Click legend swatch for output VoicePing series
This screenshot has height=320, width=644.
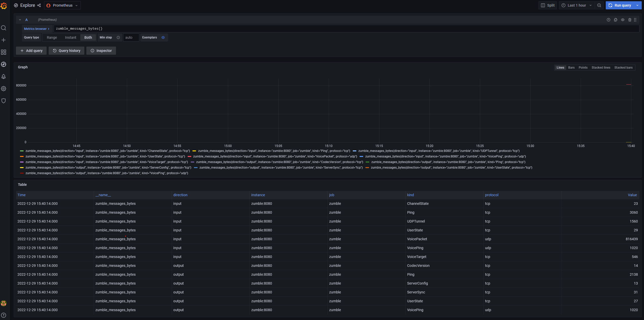click(22, 173)
